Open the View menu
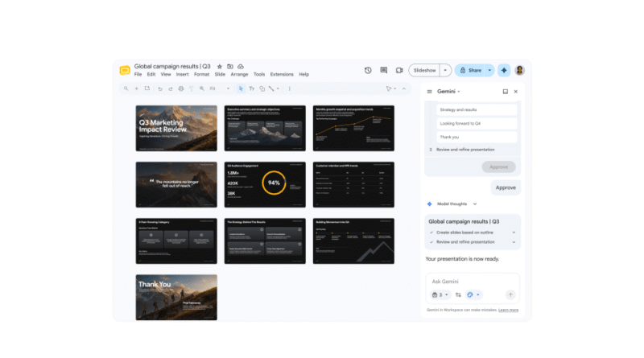Viewport: 644px width, 358px height. (166, 74)
